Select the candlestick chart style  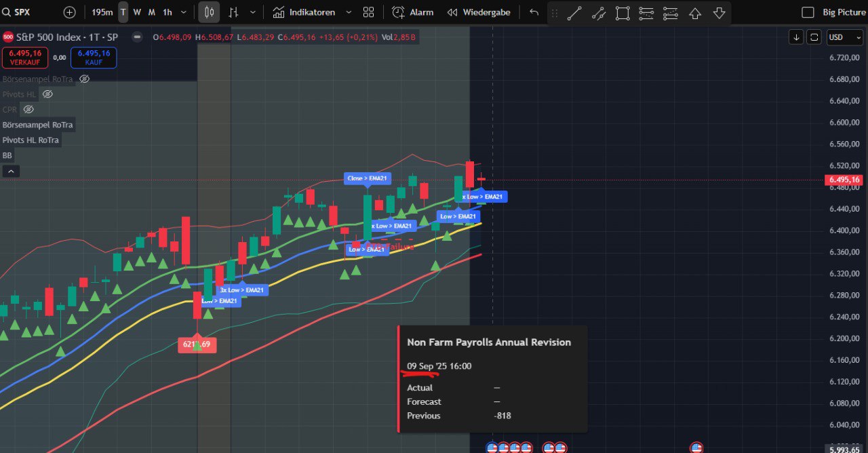click(209, 12)
